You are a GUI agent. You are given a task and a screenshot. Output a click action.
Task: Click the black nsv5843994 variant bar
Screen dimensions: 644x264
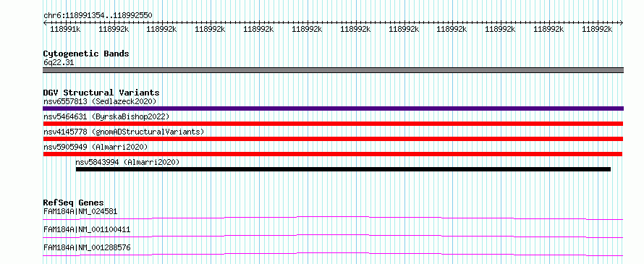click(x=344, y=169)
